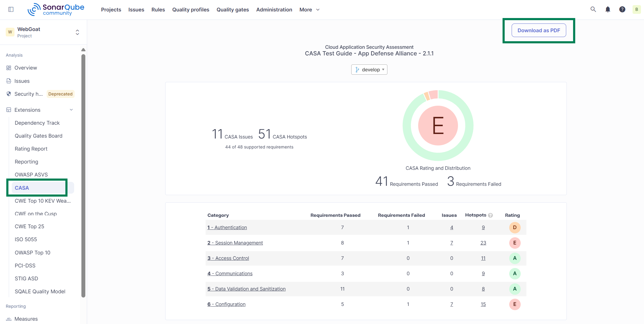644x324 pixels.
Task: Click the develop branch icon
Action: 357,70
